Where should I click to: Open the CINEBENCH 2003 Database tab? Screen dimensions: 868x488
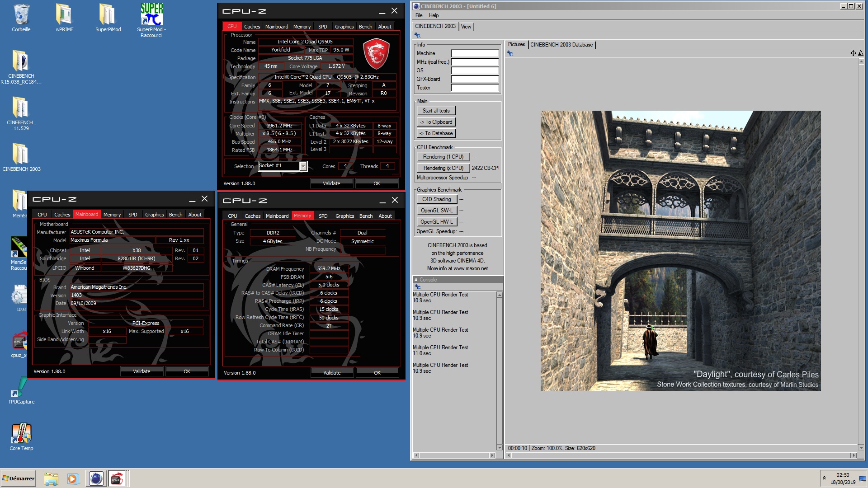561,45
